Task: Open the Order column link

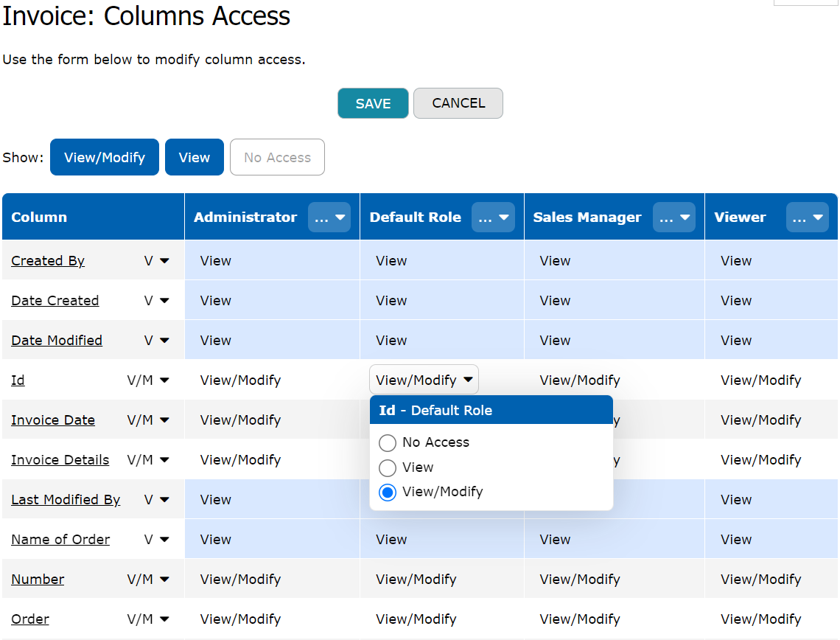Action: pos(30,619)
